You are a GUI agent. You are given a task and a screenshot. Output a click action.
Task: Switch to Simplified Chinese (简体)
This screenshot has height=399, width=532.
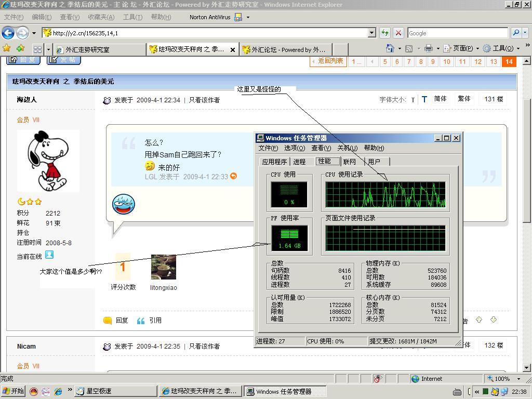(440, 99)
